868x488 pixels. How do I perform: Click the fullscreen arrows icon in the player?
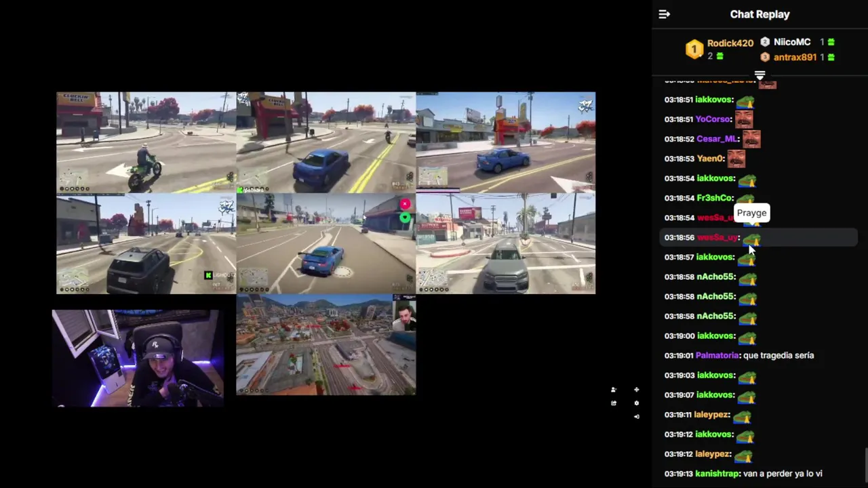[636, 390]
